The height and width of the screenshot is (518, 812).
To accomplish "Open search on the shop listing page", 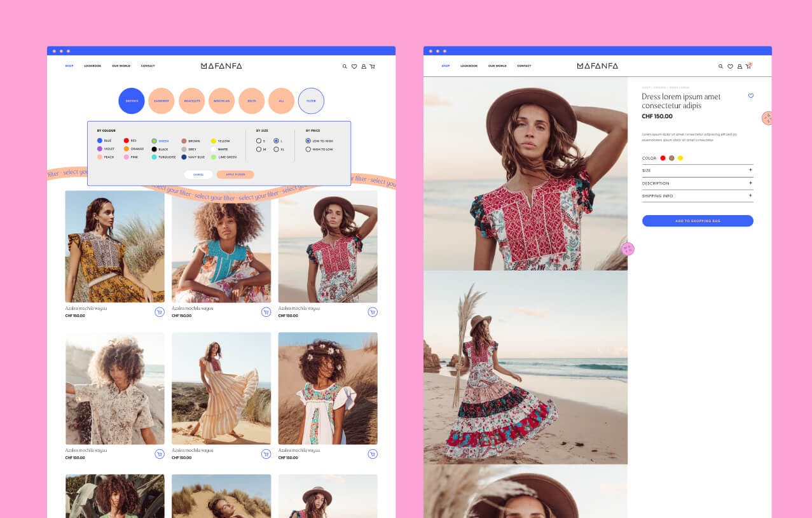I will [345, 66].
